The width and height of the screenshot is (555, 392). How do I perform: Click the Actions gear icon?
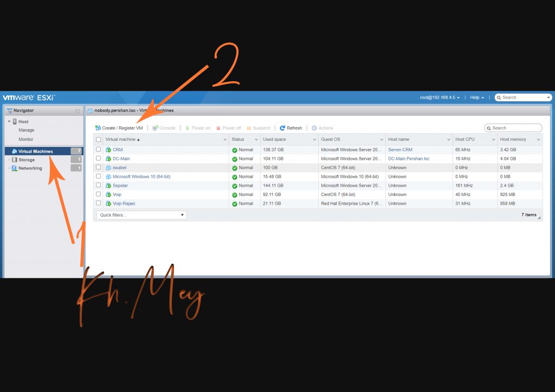tap(314, 128)
